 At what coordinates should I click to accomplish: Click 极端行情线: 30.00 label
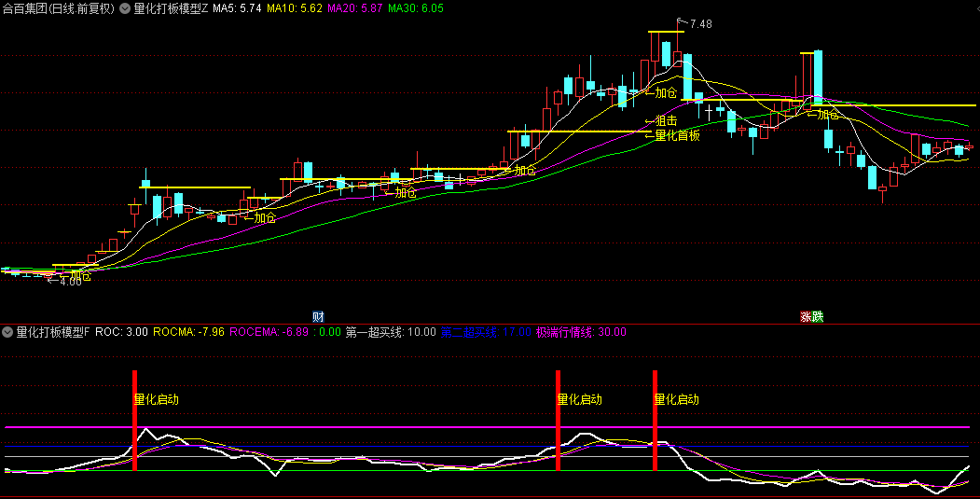[x=581, y=332]
